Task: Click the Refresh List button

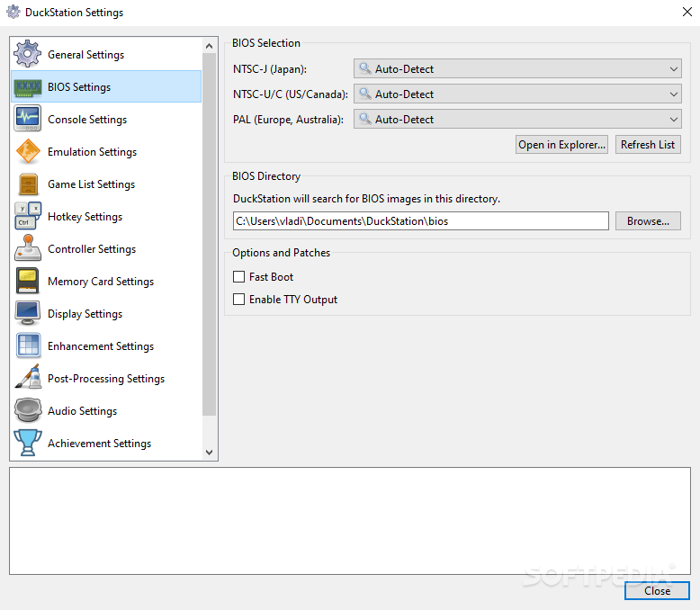Action: pyautogui.click(x=648, y=145)
